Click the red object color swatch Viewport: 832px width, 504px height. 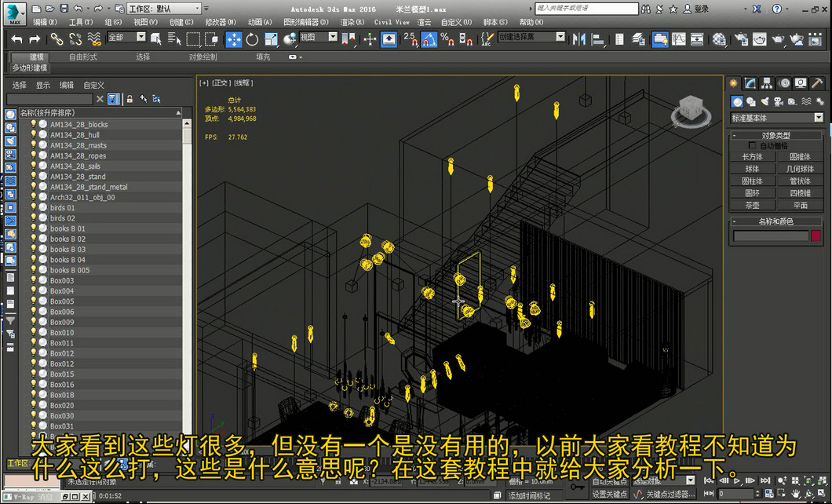[x=816, y=236]
